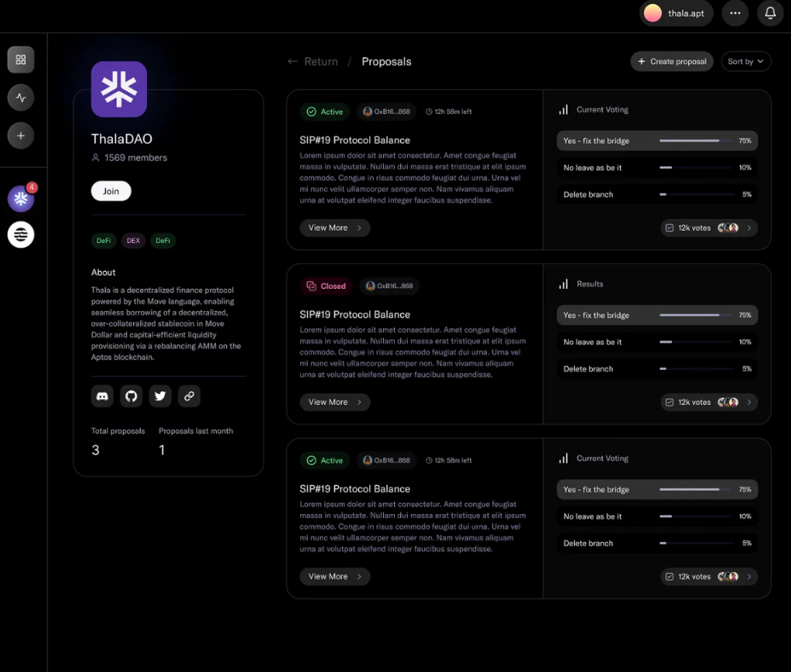Click the Active status badge on first proposal
The height and width of the screenshot is (672, 791).
point(325,111)
